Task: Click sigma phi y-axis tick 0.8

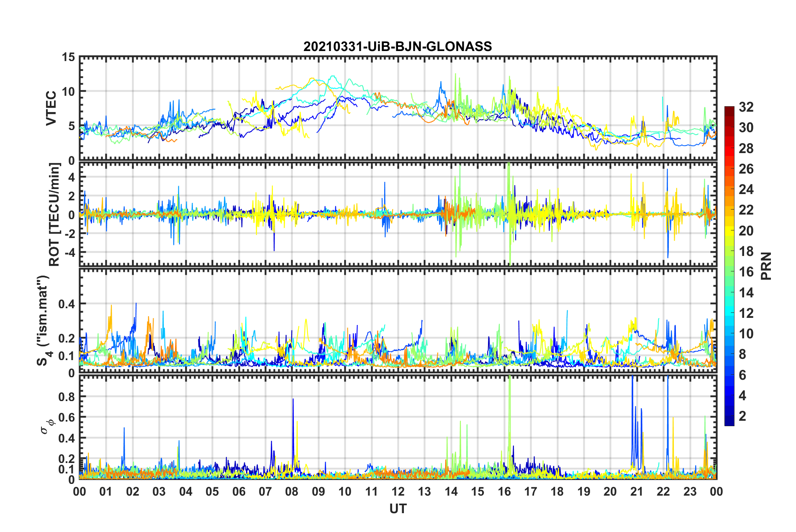Action: coord(67,396)
